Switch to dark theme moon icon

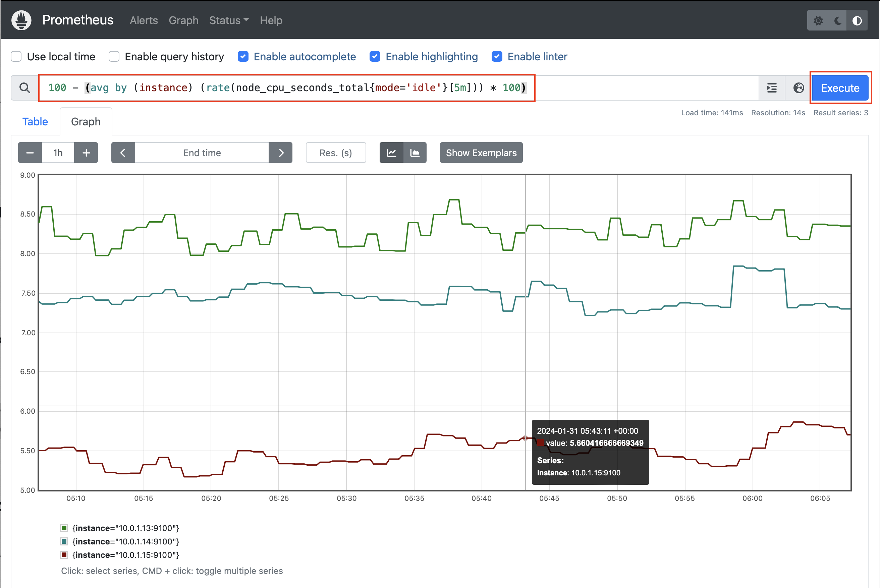pyautogui.click(x=838, y=21)
